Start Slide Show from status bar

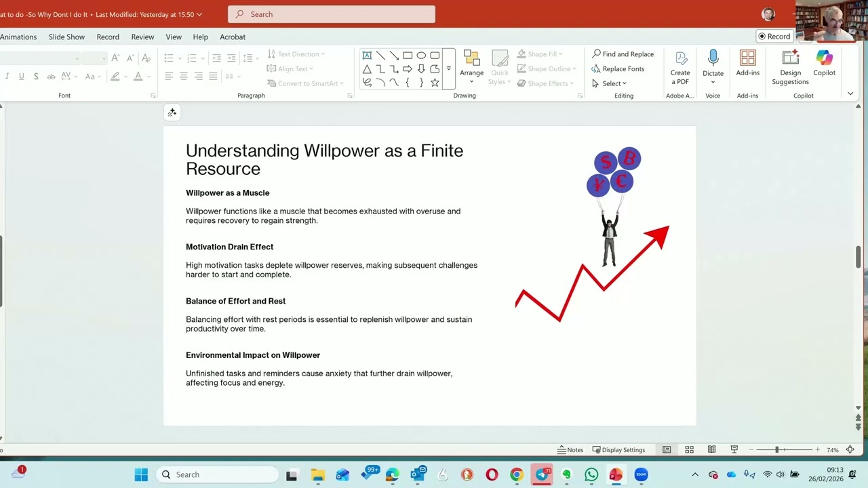(x=734, y=449)
